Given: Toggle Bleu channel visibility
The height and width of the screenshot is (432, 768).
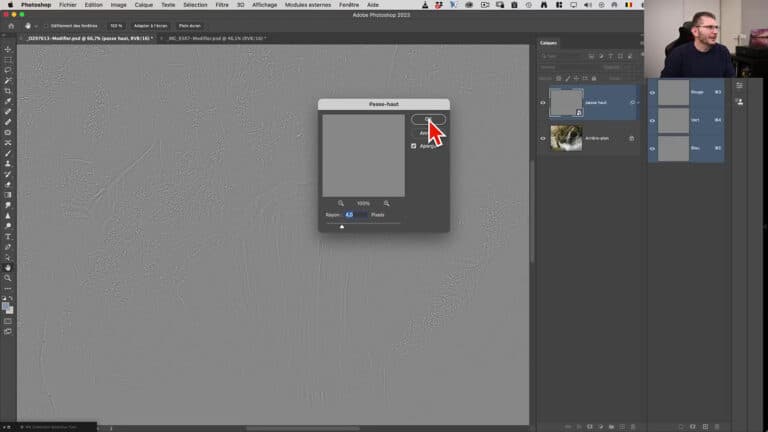Looking at the screenshot, I should pyautogui.click(x=652, y=148).
